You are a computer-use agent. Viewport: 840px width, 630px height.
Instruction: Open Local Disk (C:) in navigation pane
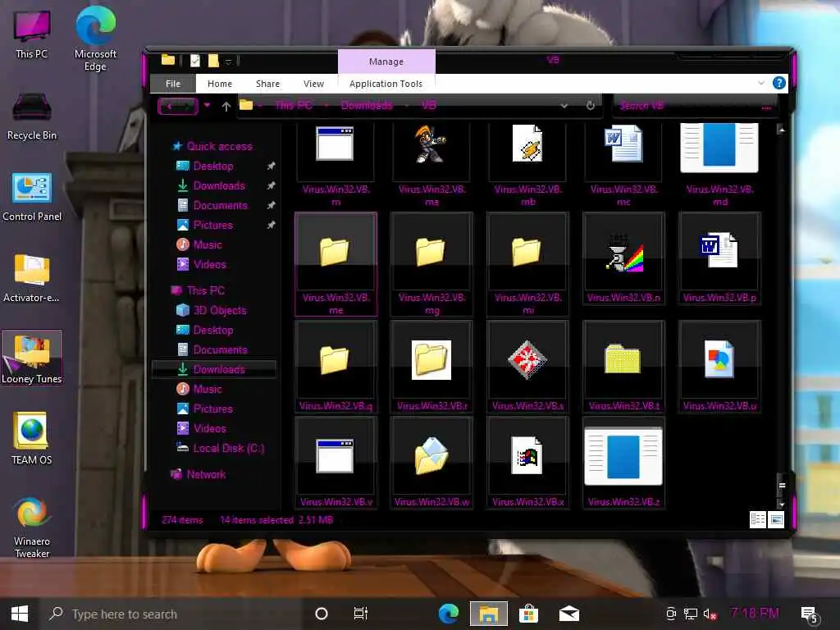pyautogui.click(x=229, y=449)
